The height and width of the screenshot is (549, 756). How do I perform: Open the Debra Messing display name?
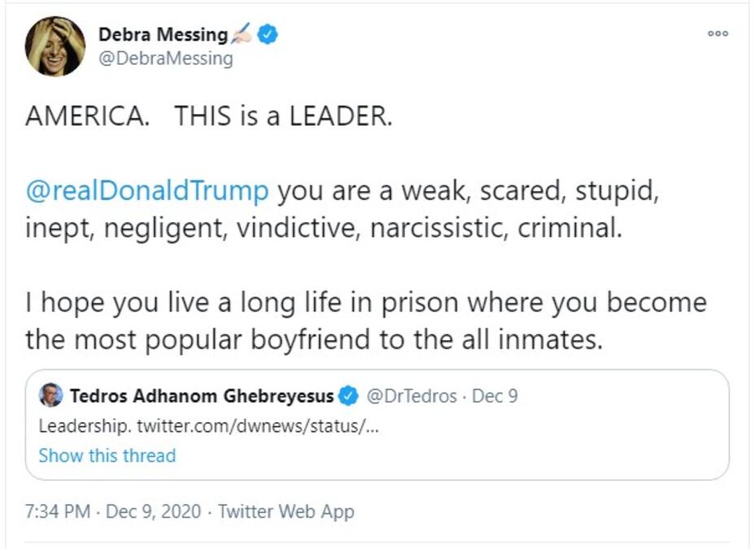click(163, 34)
